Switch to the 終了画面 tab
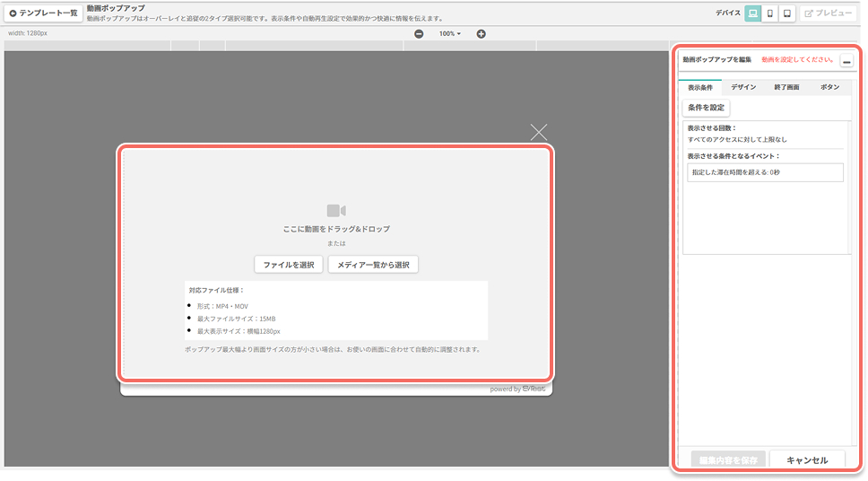Screen dimensions: 868x481 786,88
